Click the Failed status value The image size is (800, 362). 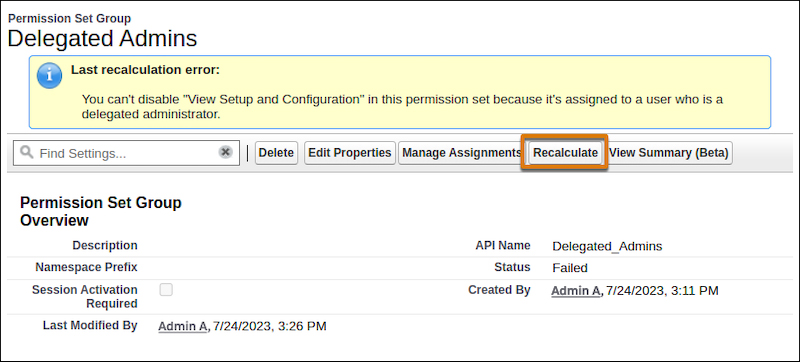click(x=570, y=268)
